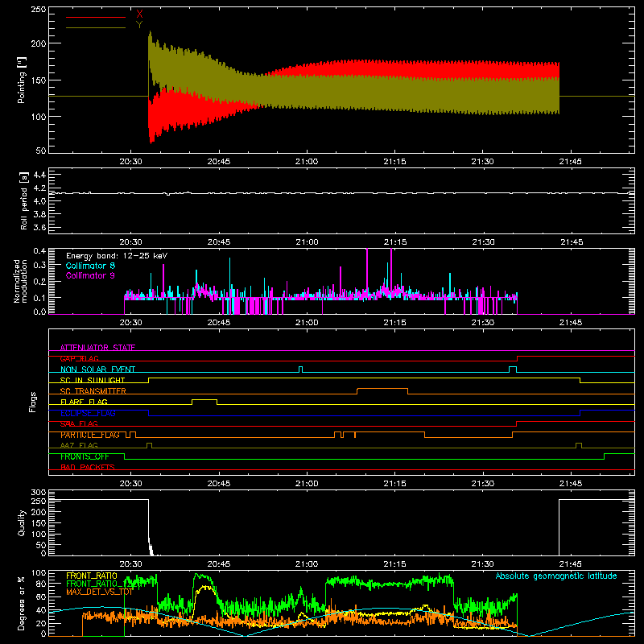Click the 4.4 tick on Roll period axis
The width and height of the screenshot is (644, 644).
[x=39, y=175]
